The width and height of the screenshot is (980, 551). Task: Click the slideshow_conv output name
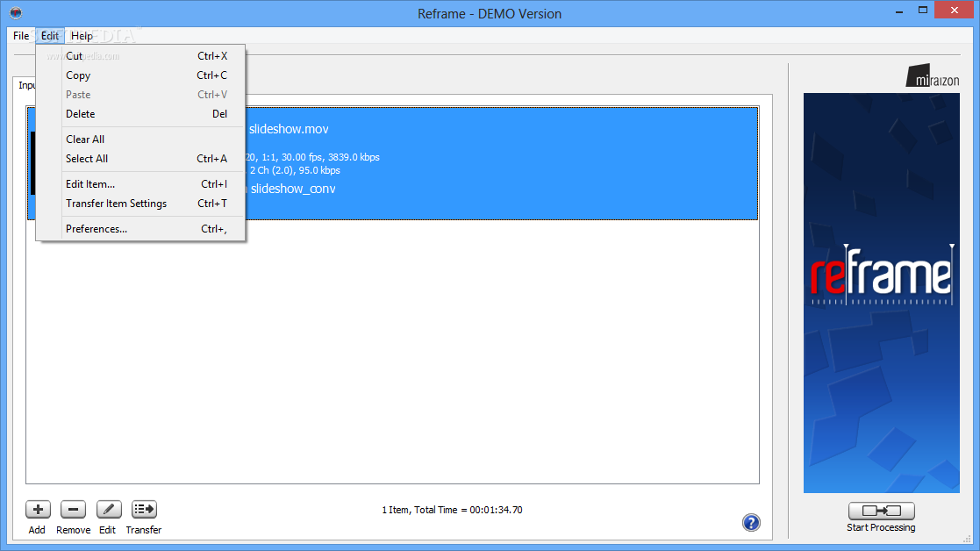click(x=293, y=189)
